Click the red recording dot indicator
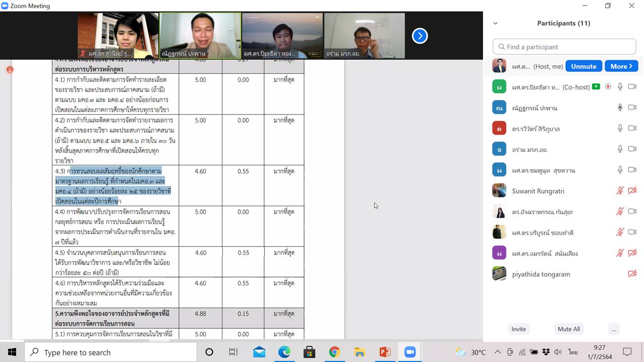 click(x=10, y=69)
